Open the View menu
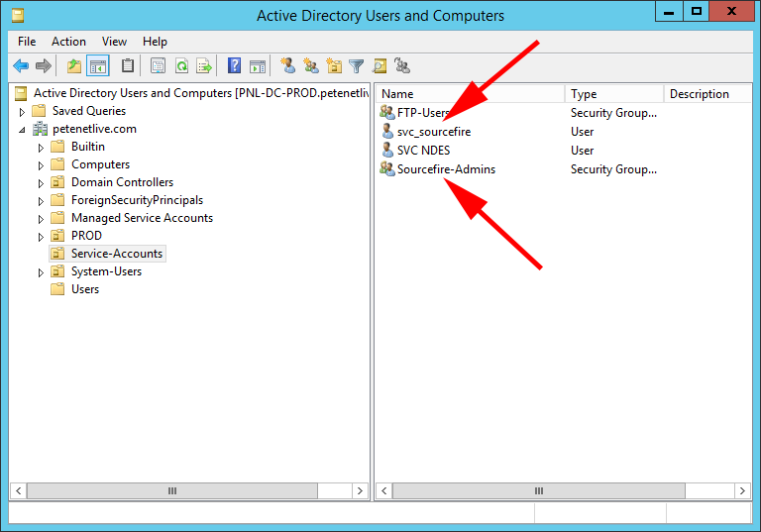The width and height of the screenshot is (761, 532). click(x=114, y=42)
